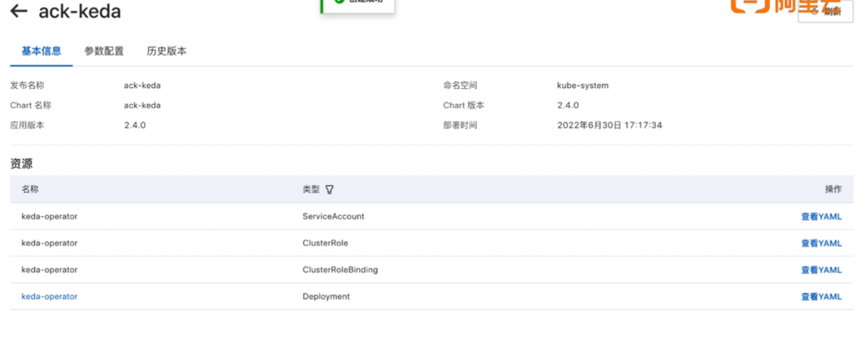868x356 pixels.
Task: Go back with the left arrow icon
Action: point(19,11)
